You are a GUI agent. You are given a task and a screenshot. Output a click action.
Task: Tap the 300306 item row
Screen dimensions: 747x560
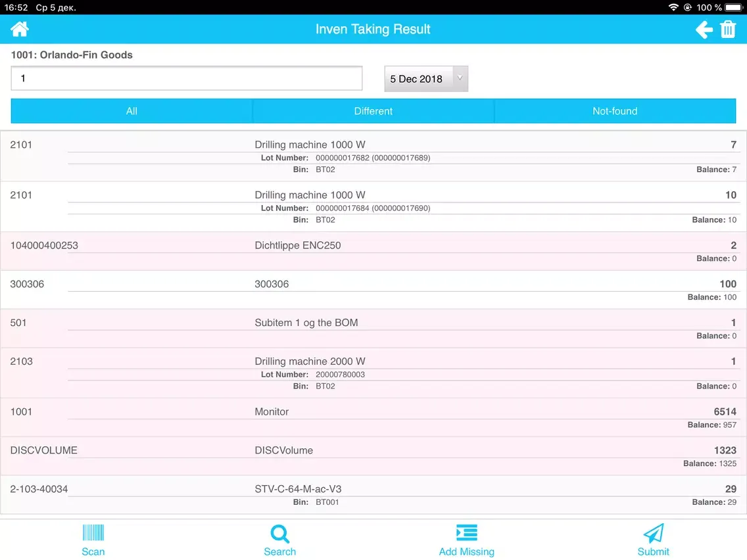click(x=373, y=290)
